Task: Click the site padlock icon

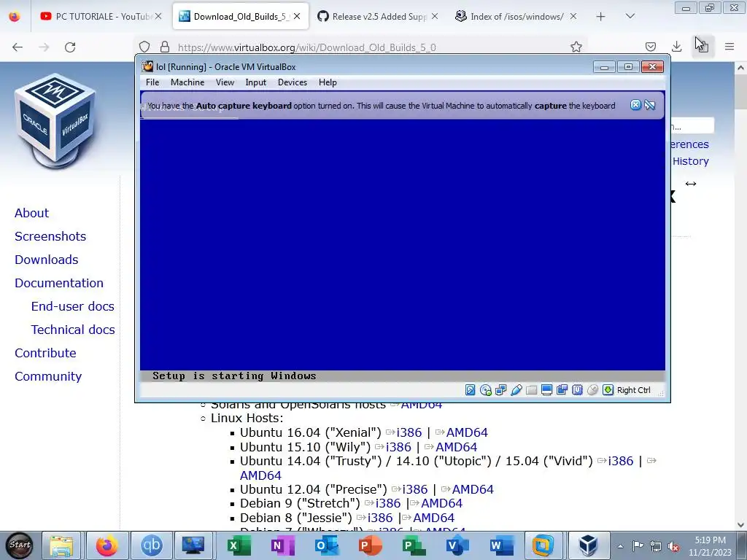Action: click(x=165, y=47)
